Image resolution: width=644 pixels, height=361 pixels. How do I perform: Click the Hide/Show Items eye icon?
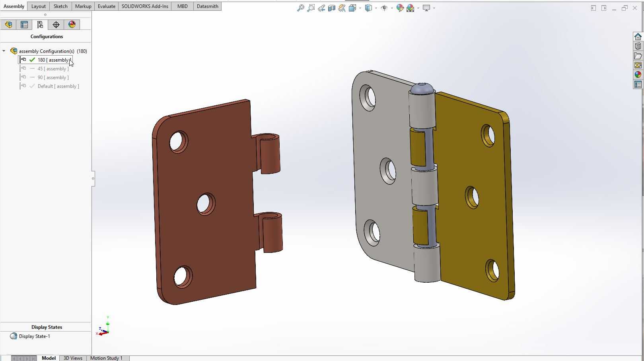point(384,8)
